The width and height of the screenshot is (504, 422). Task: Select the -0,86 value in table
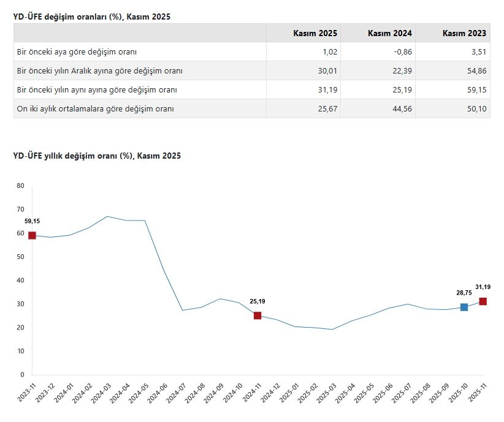tap(402, 52)
